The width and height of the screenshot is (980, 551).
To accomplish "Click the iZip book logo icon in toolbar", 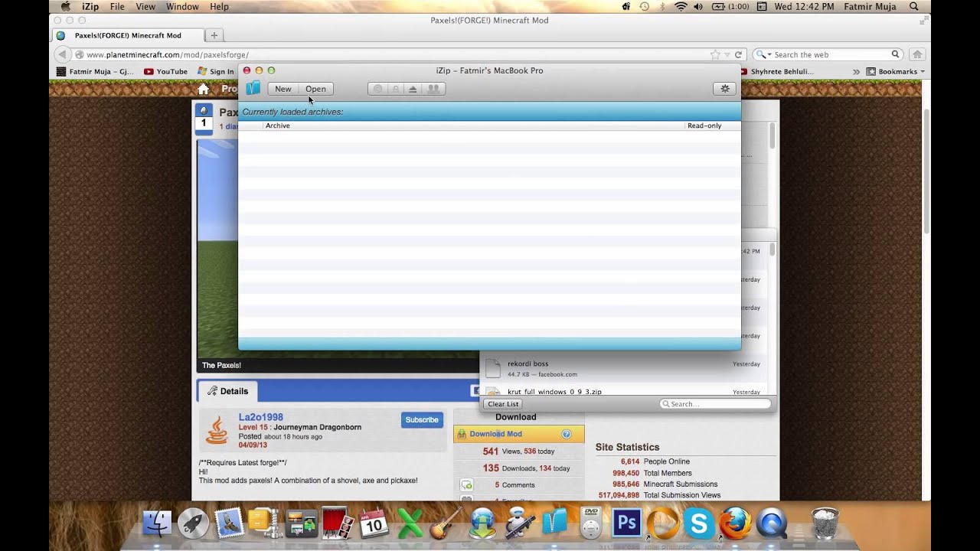I will click(x=253, y=89).
